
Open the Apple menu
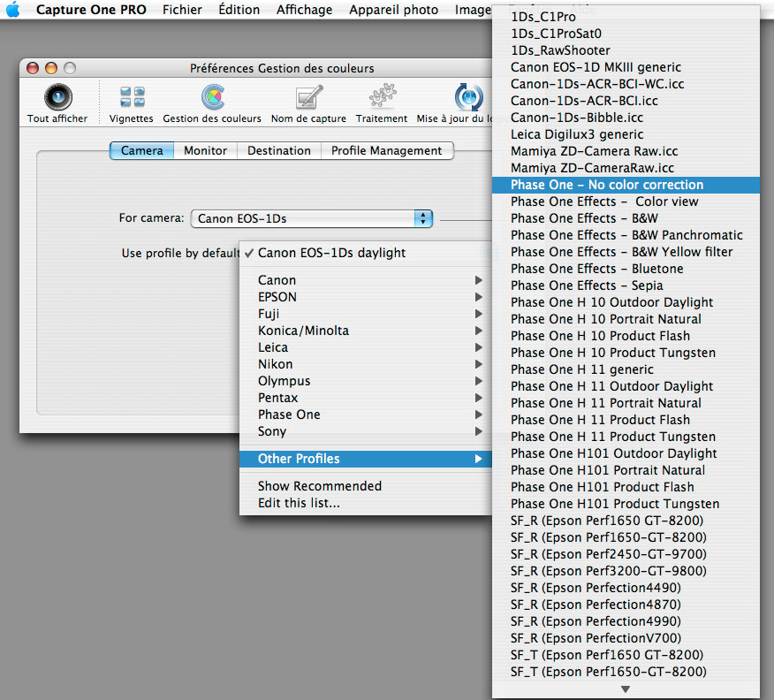(x=13, y=10)
